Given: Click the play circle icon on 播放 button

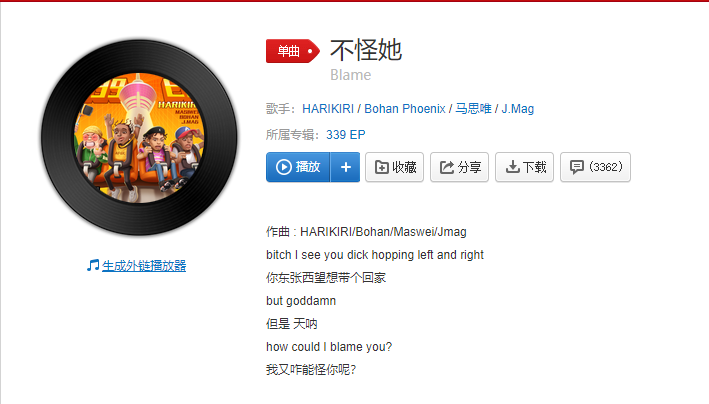Looking at the screenshot, I should tap(284, 167).
